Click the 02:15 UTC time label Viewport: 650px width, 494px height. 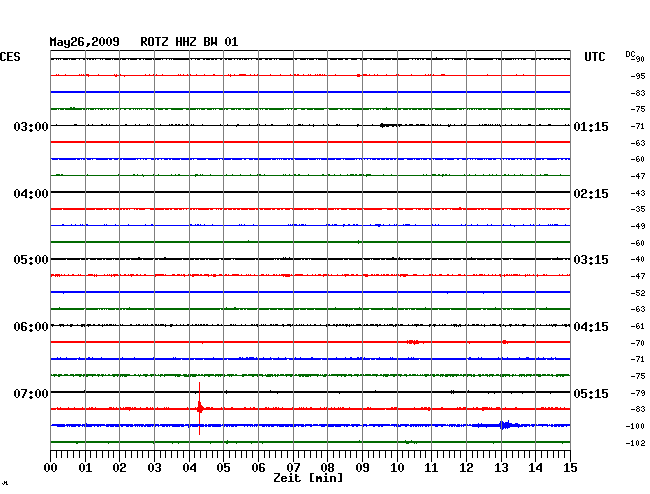[x=591, y=194]
